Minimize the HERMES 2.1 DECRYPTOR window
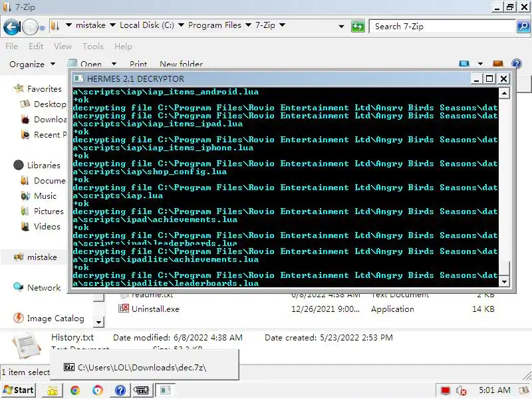 click(476, 78)
